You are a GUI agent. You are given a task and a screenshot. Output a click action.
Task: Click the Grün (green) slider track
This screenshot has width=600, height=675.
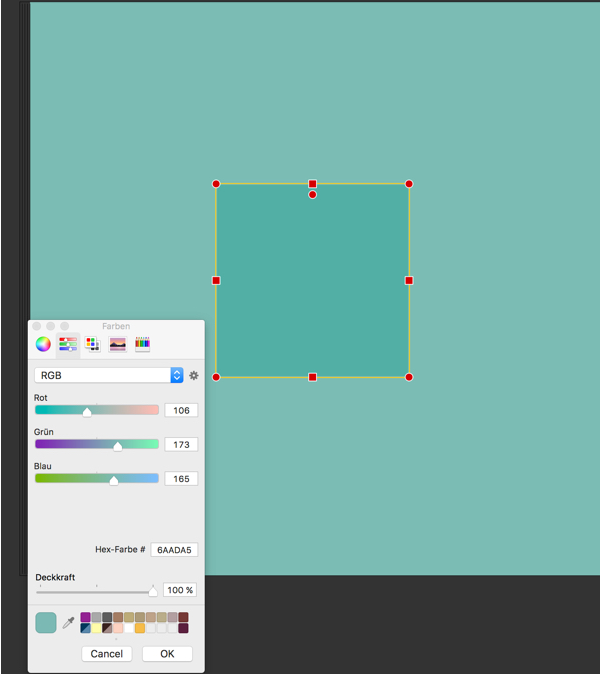[97, 444]
